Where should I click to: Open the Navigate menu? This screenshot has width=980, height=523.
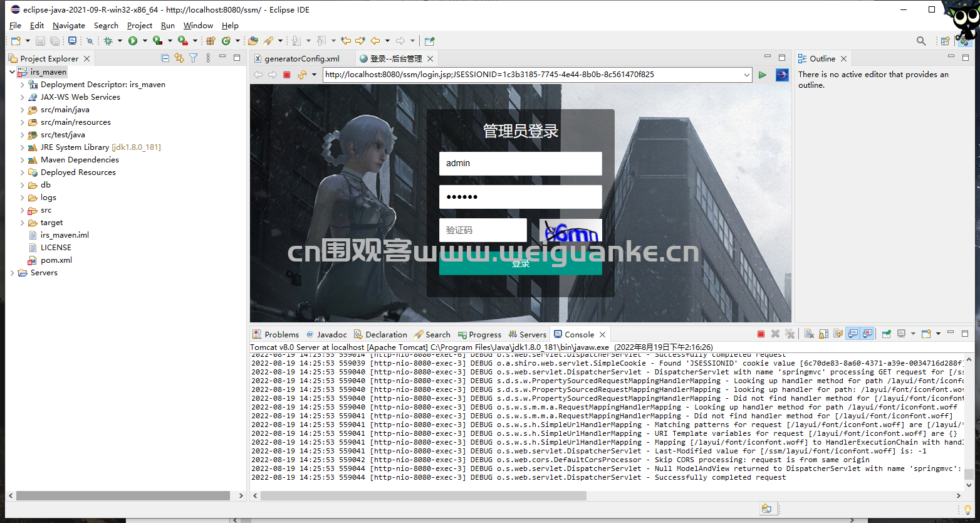[69, 26]
